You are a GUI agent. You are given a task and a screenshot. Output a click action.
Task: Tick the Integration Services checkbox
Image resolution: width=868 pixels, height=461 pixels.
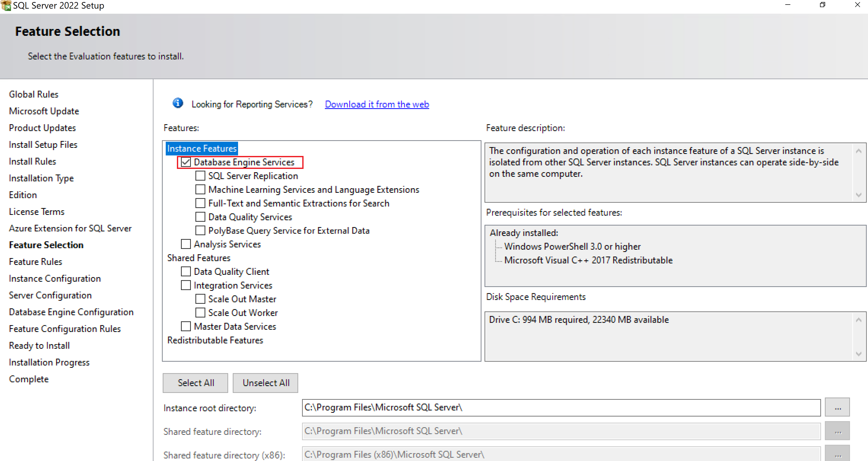point(186,285)
